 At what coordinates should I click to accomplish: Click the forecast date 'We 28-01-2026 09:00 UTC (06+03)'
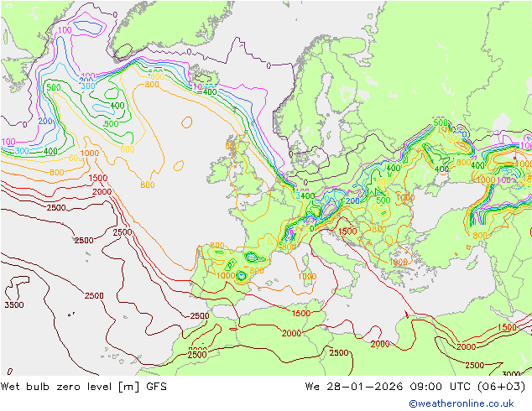point(415,387)
